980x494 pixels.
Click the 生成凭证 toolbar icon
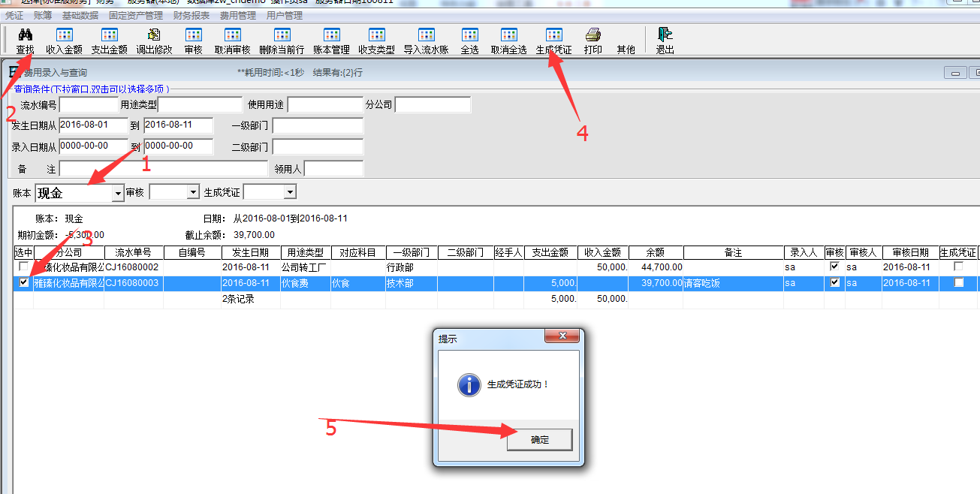[553, 35]
